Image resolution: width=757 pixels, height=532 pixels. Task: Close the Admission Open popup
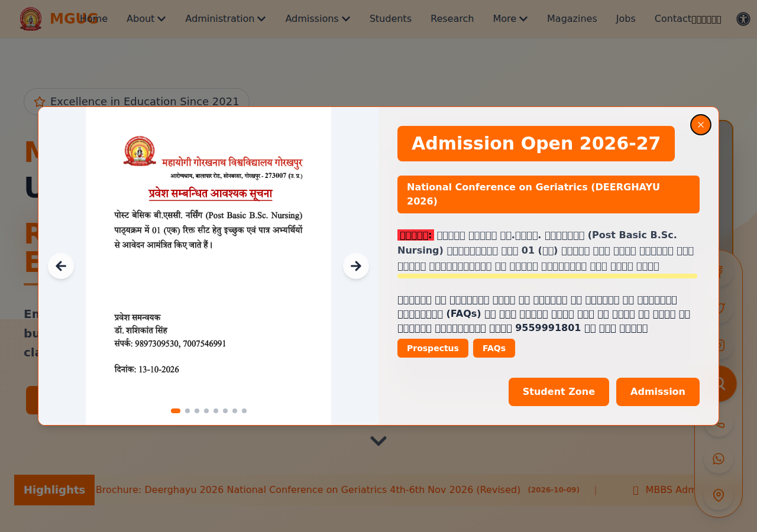coord(701,125)
